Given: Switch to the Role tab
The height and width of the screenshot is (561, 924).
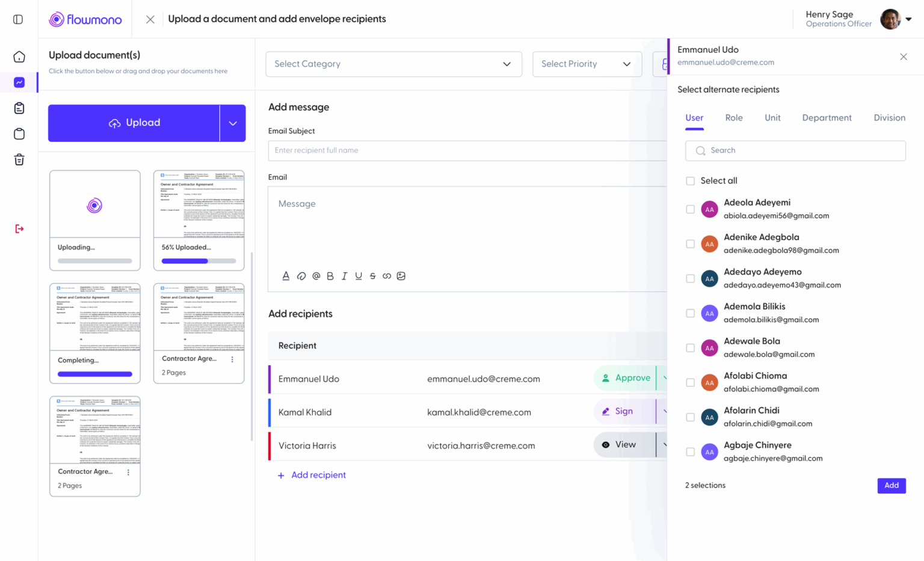Looking at the screenshot, I should click(734, 117).
